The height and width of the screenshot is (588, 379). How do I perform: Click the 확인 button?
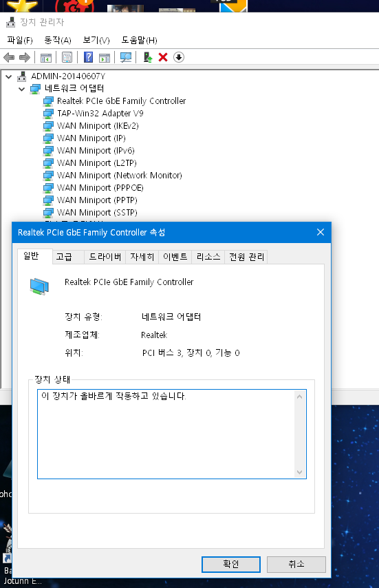[230, 564]
